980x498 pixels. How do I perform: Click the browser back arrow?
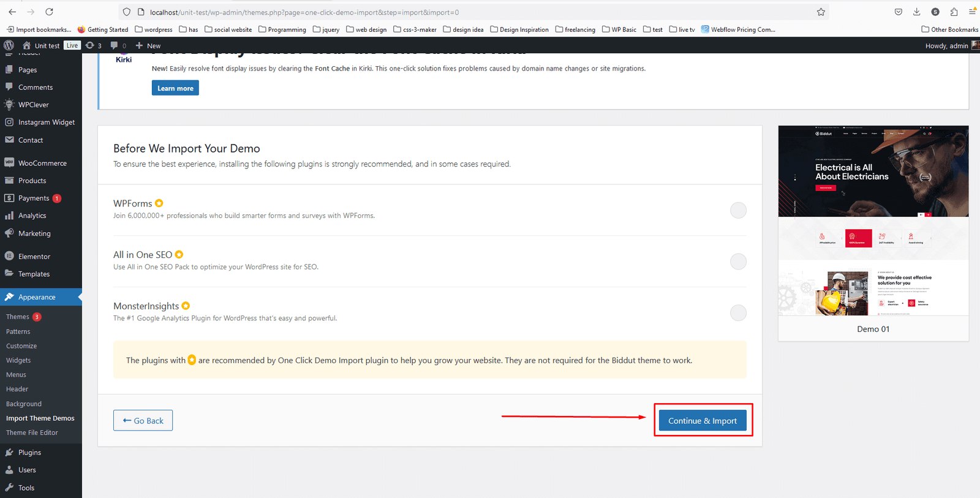(x=12, y=12)
